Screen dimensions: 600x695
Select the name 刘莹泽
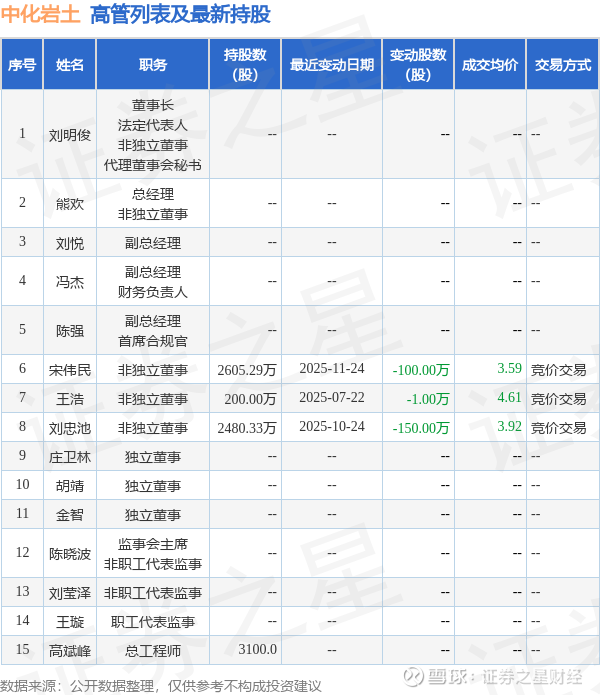click(70, 593)
